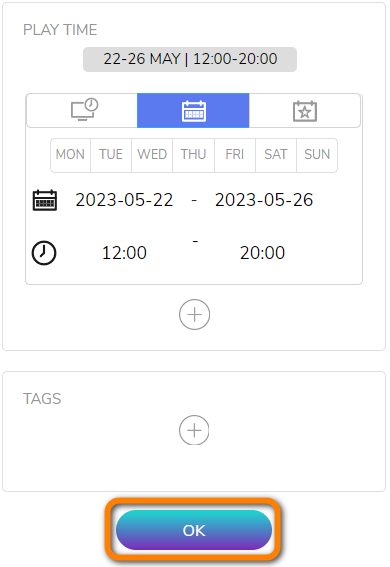Add another play time with plus icon
390x567 pixels.
tap(194, 315)
